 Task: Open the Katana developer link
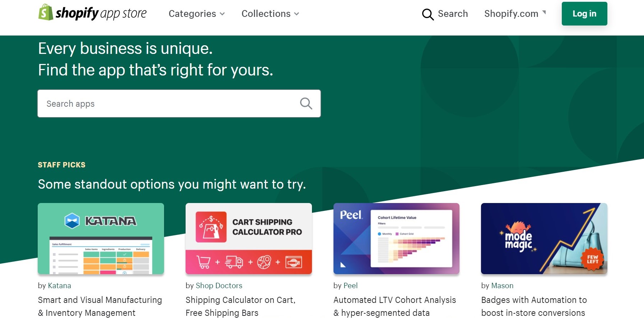pyautogui.click(x=60, y=286)
